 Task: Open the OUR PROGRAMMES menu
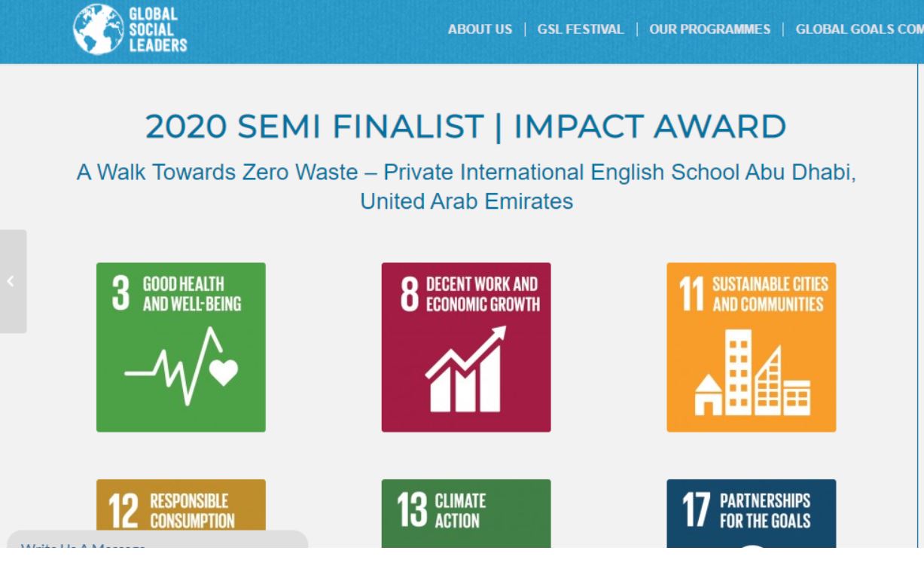710,29
